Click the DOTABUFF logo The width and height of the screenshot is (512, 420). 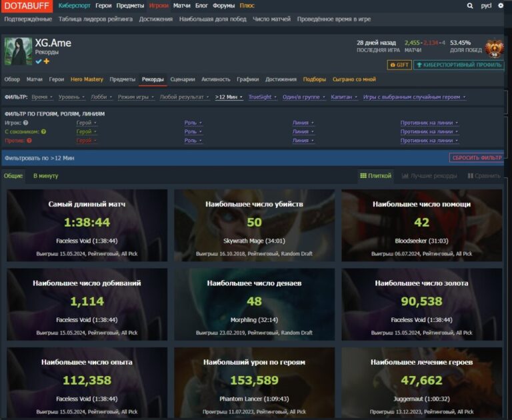coord(27,6)
